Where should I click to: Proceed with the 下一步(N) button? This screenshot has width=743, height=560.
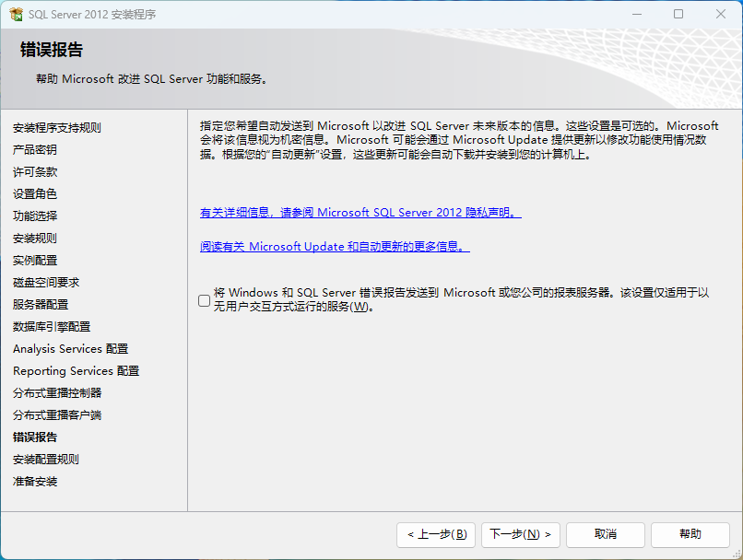click(521, 534)
